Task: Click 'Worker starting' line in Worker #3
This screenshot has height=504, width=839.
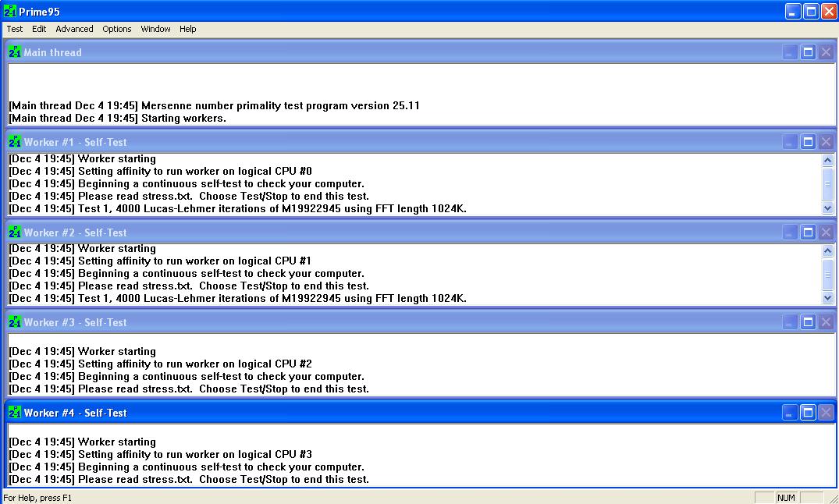Action: [83, 352]
